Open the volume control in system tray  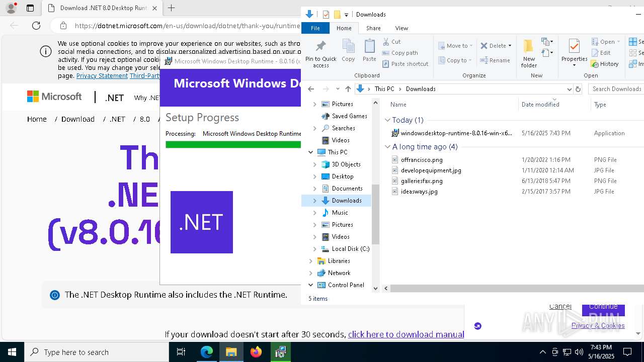[579, 352]
